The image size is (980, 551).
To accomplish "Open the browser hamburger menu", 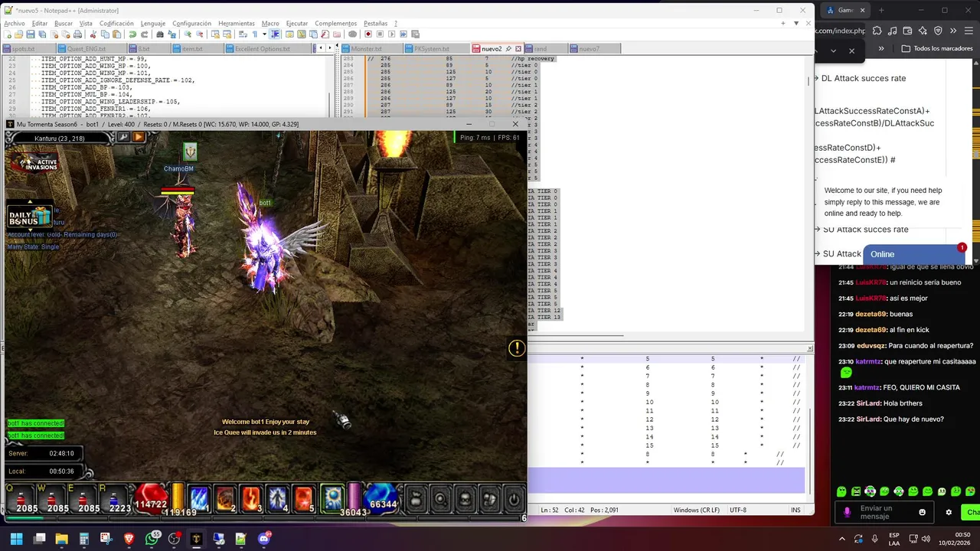I will [x=969, y=31].
